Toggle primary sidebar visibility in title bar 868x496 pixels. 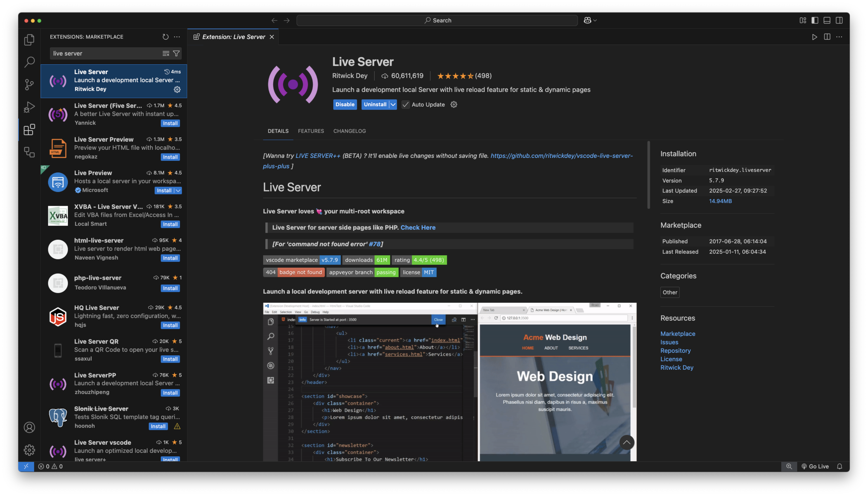point(815,20)
